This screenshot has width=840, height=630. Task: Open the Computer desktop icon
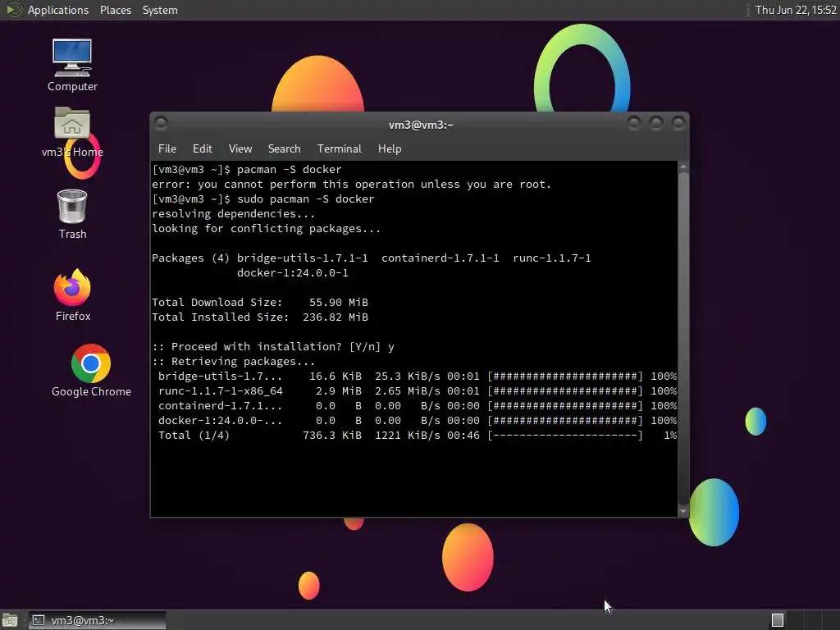click(x=72, y=65)
